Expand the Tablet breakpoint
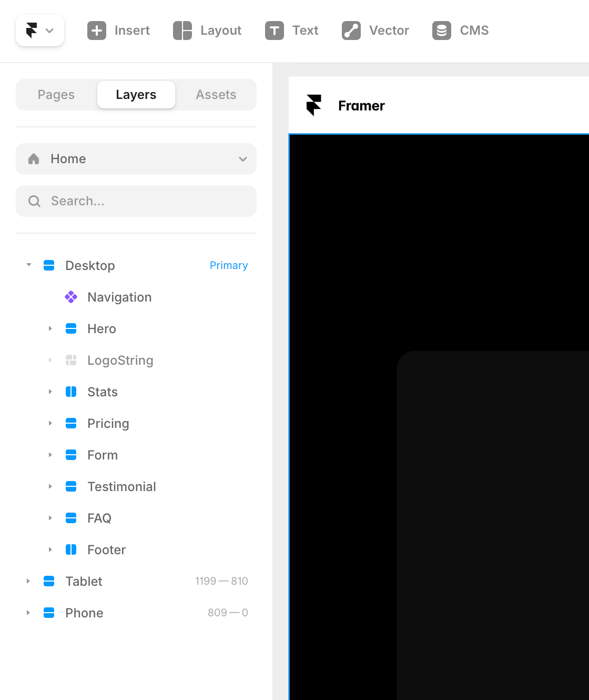589x700 pixels. click(x=28, y=581)
